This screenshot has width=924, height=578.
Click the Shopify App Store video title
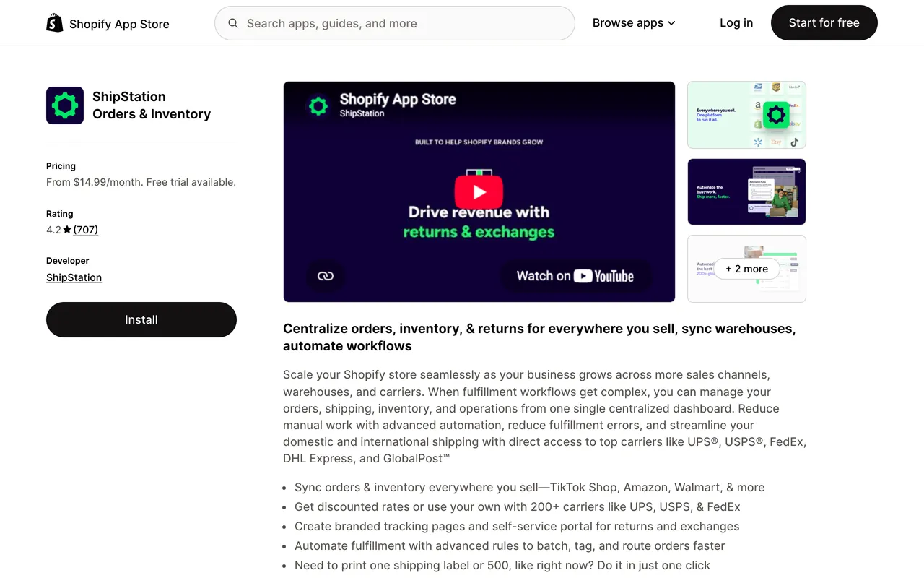coord(398,99)
